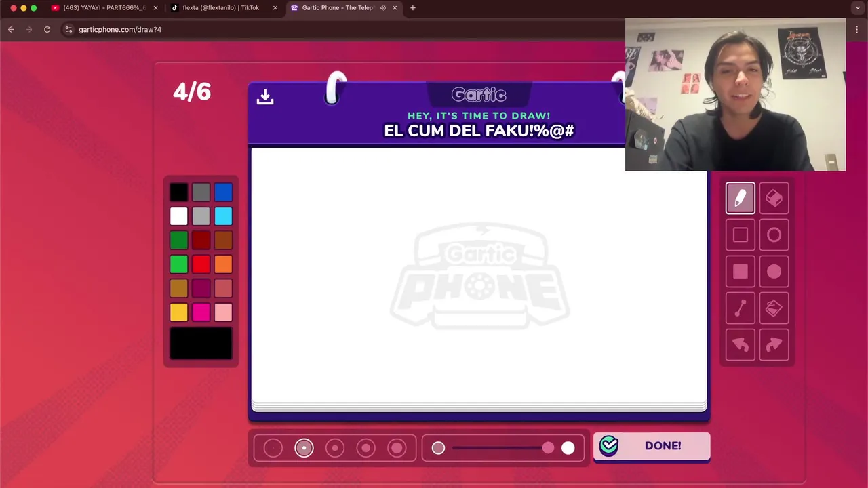Pick the light cyan color swatch

223,216
